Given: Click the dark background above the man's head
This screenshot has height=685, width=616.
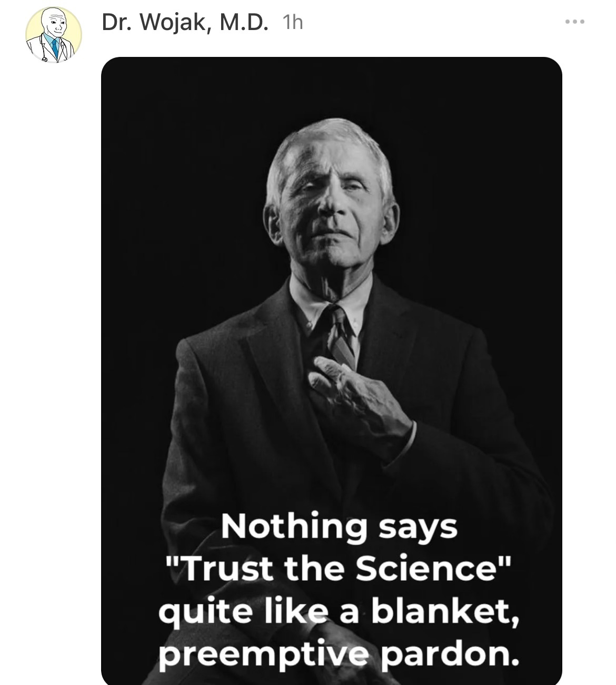Looking at the screenshot, I should [332, 90].
